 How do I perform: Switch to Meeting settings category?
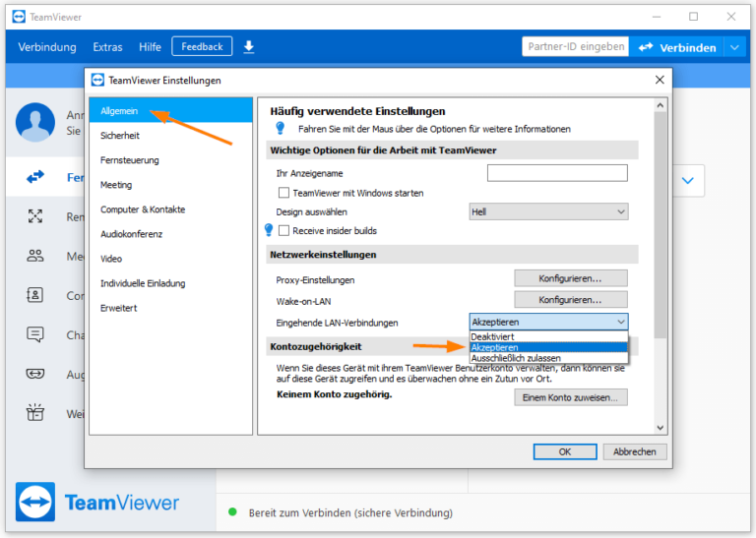[x=170, y=185]
